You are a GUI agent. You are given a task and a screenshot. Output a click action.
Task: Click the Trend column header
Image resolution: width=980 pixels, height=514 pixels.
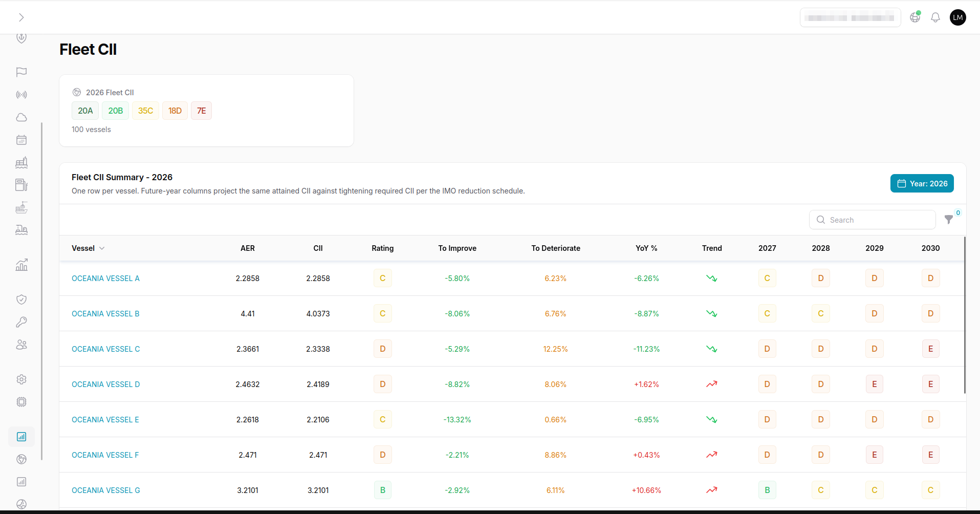[x=712, y=248]
